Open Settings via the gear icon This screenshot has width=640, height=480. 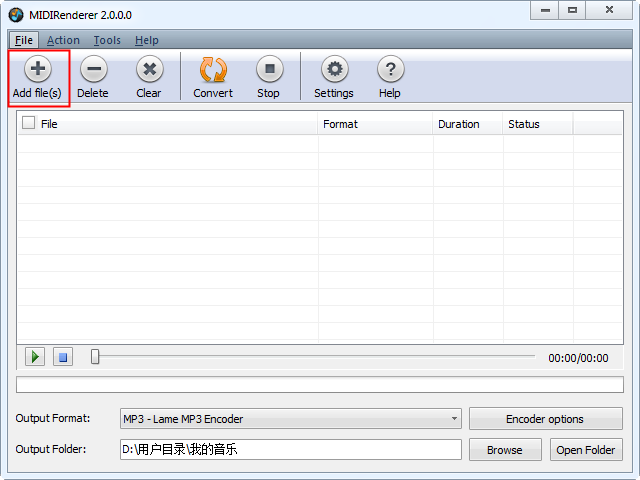coord(334,69)
